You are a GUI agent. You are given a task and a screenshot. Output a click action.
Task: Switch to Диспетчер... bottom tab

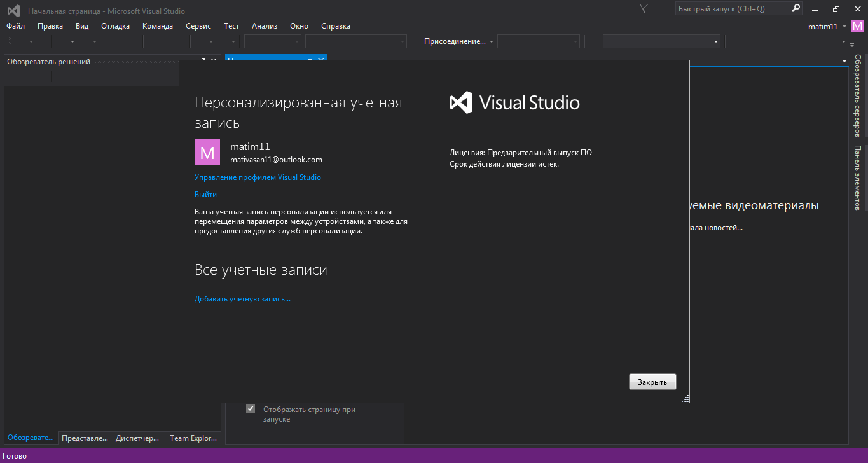pos(137,438)
